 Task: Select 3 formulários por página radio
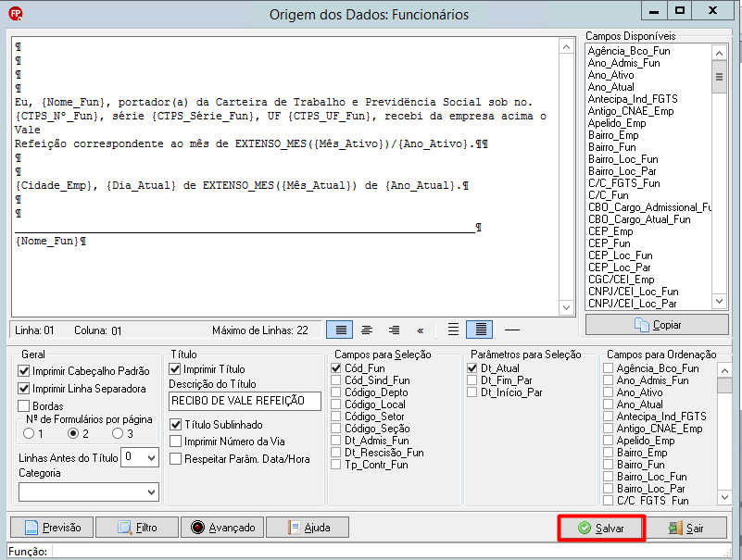[122, 433]
